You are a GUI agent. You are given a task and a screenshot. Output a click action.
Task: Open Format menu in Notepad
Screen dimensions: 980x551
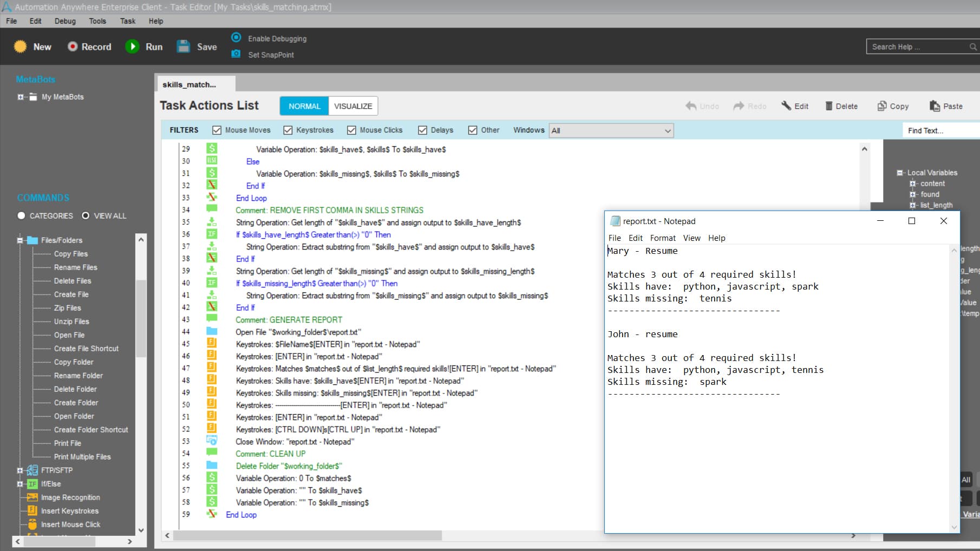point(663,238)
